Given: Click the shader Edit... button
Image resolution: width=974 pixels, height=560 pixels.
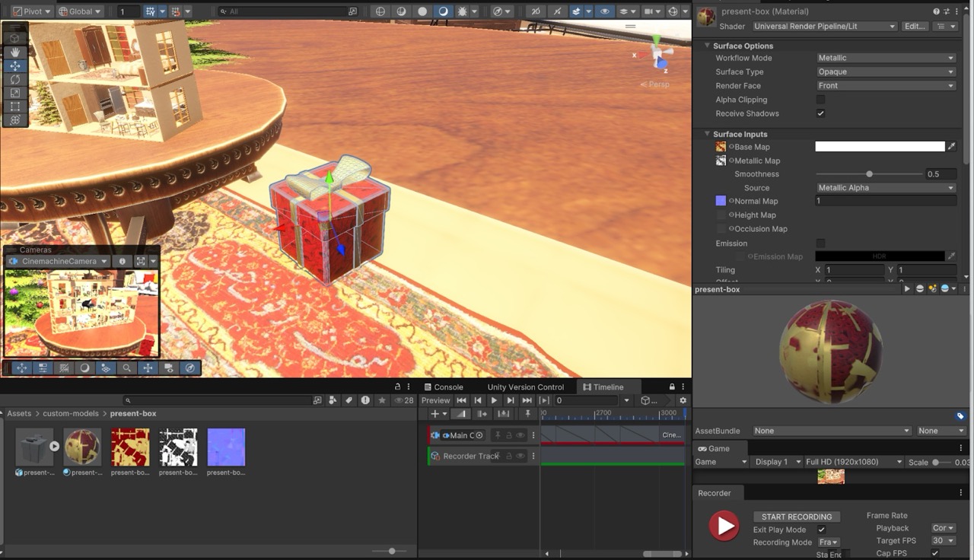Looking at the screenshot, I should pyautogui.click(x=915, y=26).
